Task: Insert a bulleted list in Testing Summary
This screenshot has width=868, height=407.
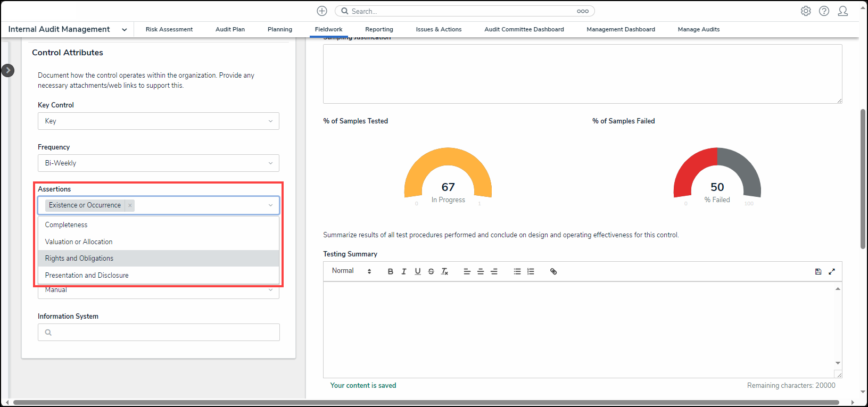Action: pyautogui.click(x=517, y=271)
